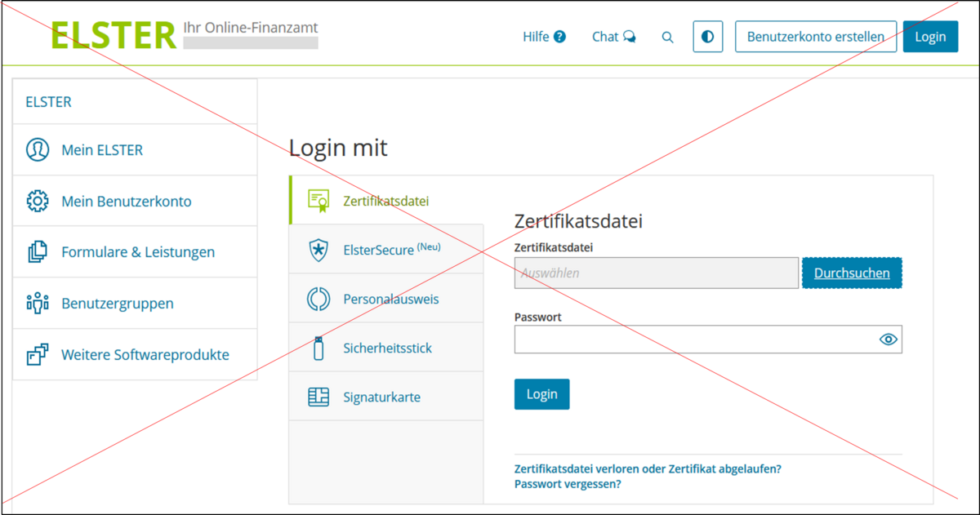The width and height of the screenshot is (980, 515).
Task: Show password using the eye icon
Action: coord(888,340)
